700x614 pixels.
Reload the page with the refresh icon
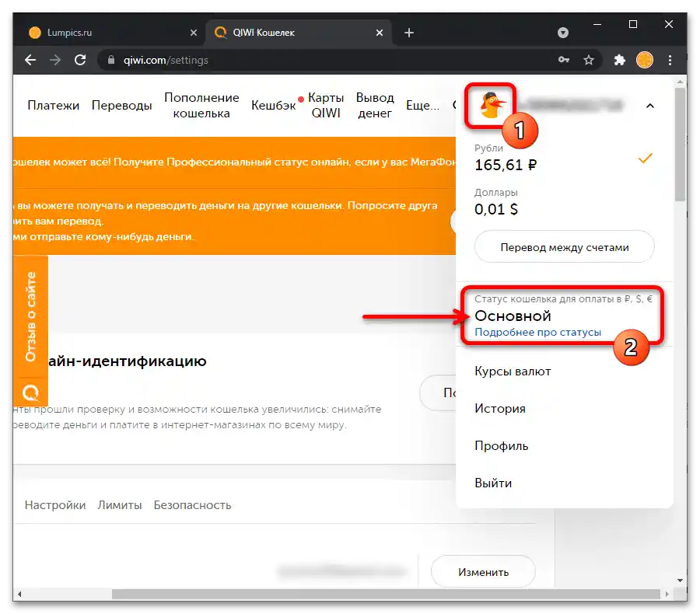(80, 60)
